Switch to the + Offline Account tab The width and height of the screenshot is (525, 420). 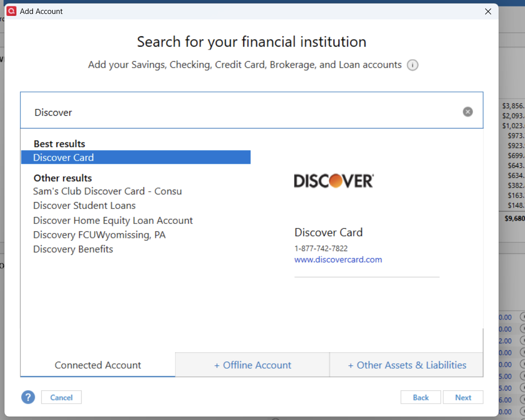253,365
